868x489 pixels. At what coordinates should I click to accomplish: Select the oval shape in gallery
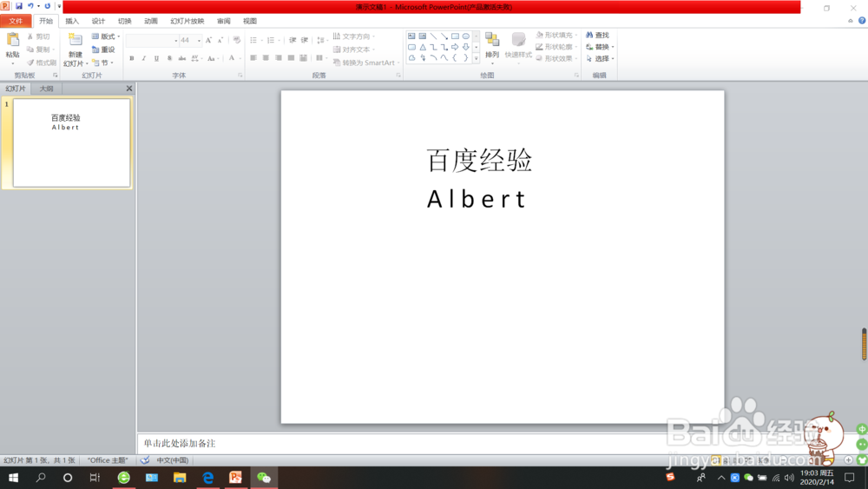tap(465, 36)
